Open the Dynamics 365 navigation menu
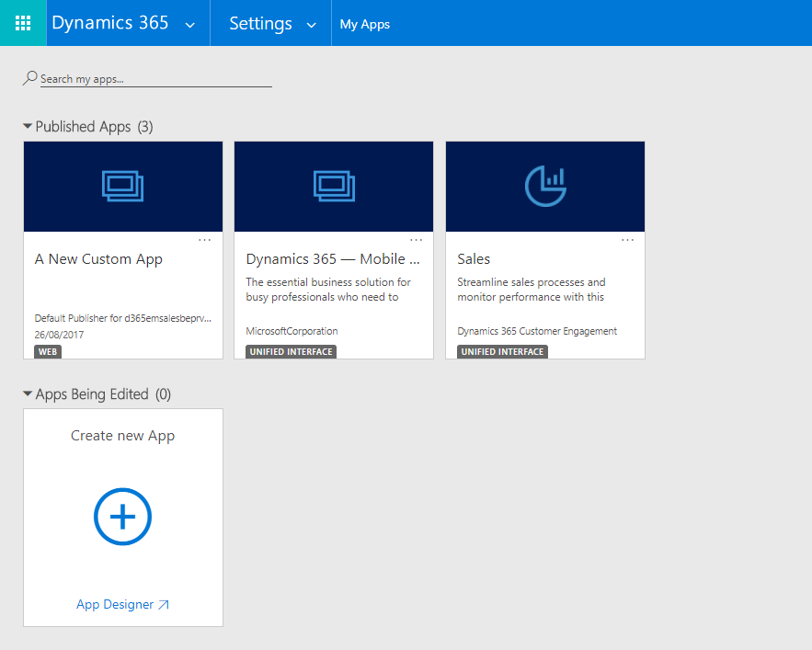The image size is (812, 650). (x=109, y=23)
